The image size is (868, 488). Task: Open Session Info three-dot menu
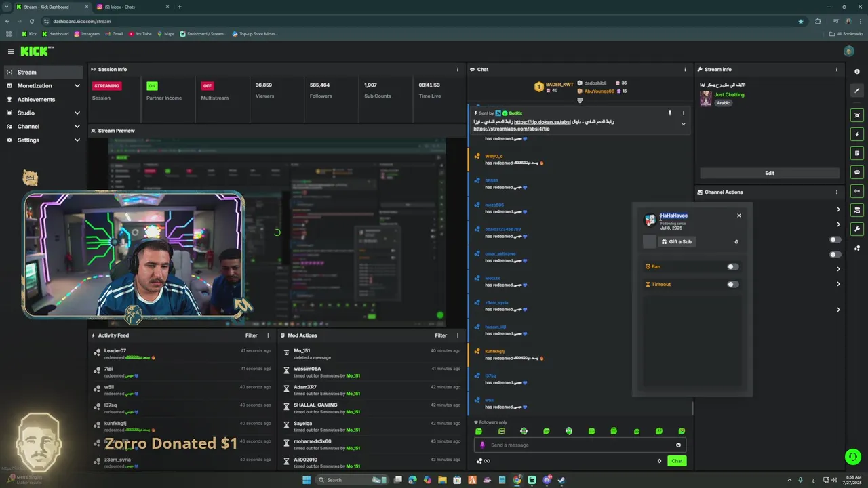(457, 69)
